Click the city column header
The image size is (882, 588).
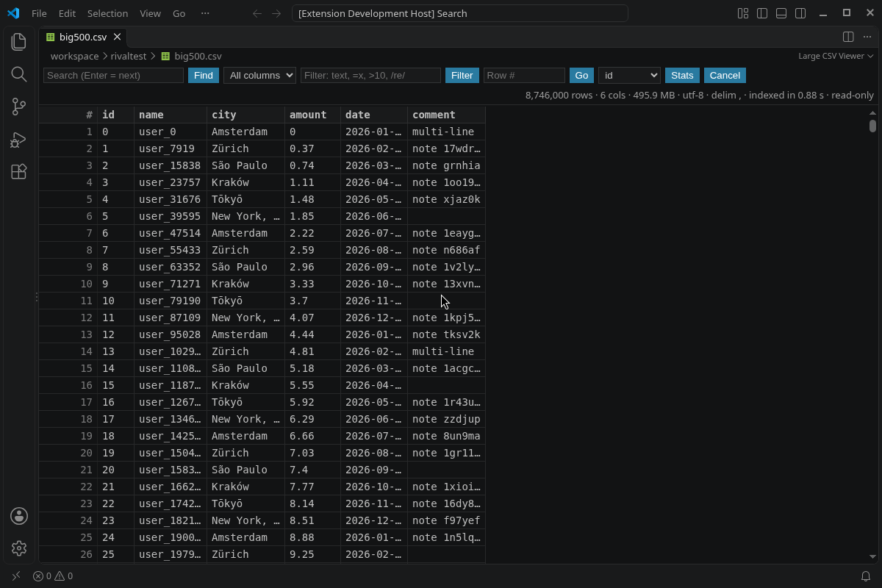pos(246,115)
